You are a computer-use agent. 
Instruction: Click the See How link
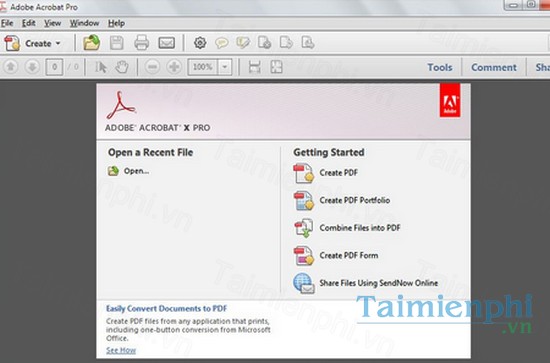[121, 350]
